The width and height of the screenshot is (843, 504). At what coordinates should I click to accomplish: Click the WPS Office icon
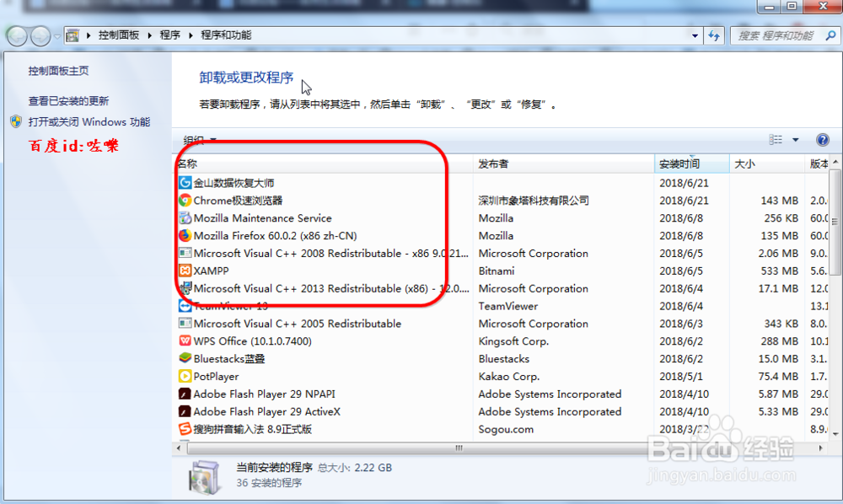[x=185, y=340]
